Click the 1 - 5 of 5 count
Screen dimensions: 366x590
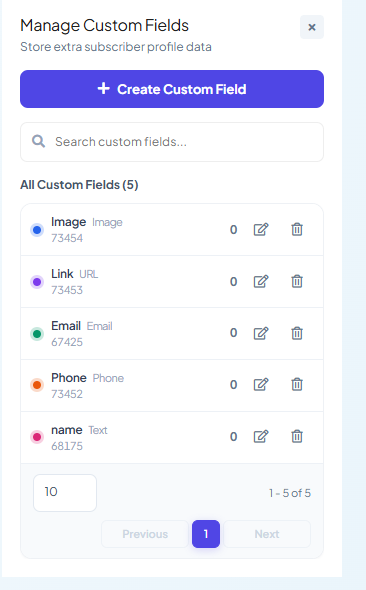[290, 493]
